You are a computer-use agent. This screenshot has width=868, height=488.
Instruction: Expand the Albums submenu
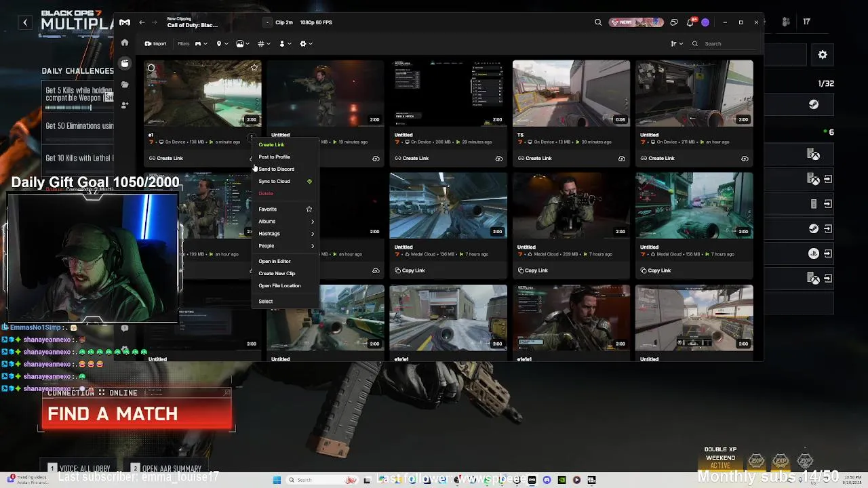[285, 221]
